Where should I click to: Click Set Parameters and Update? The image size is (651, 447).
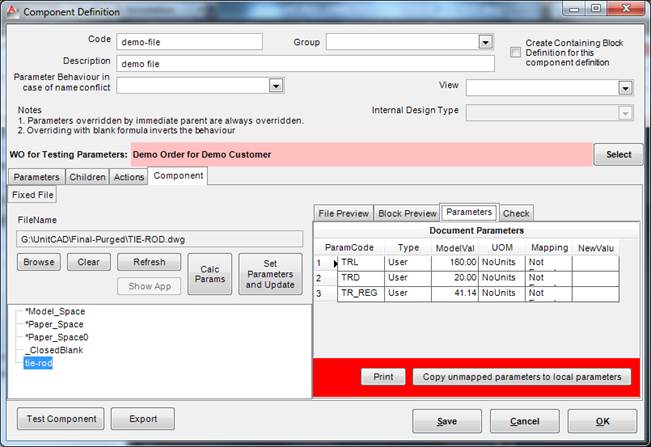[x=270, y=273]
